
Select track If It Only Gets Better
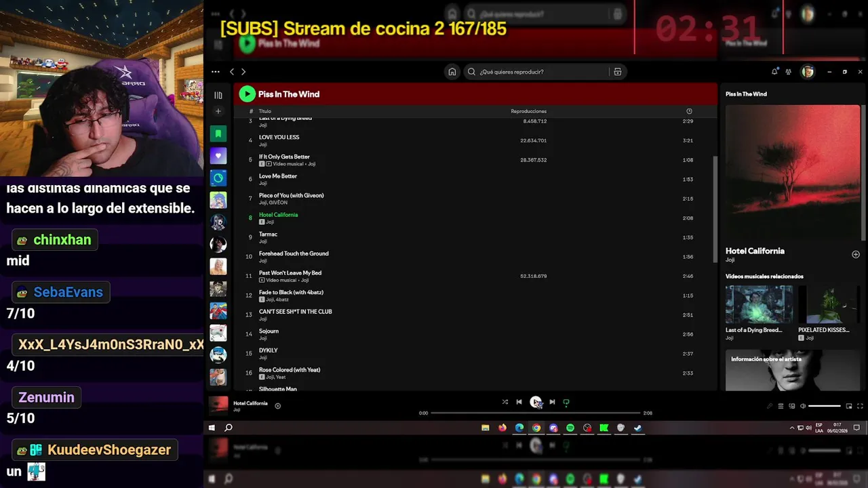(x=475, y=160)
